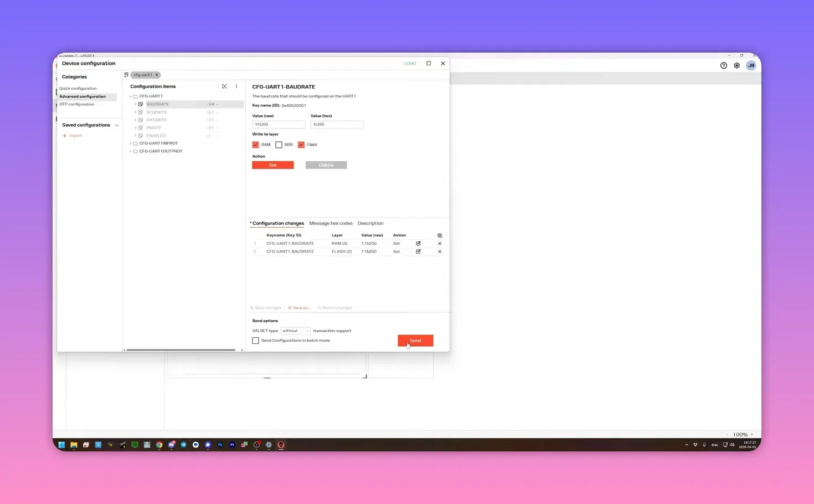This screenshot has height=504, width=814.
Task: Click the Send button
Action: (x=415, y=341)
